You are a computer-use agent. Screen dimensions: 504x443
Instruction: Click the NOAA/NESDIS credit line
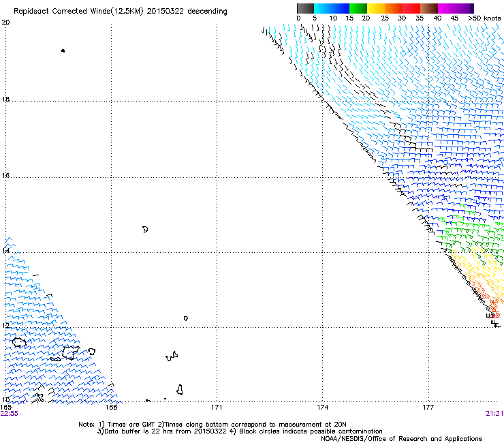[x=401, y=439]
